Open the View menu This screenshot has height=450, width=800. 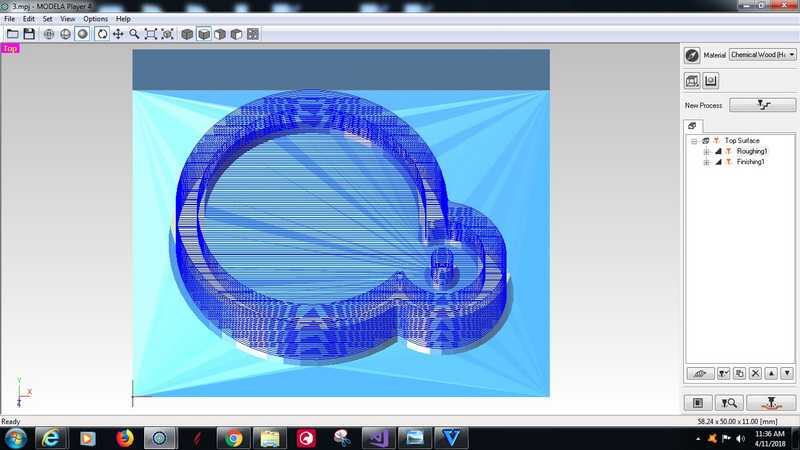67,19
